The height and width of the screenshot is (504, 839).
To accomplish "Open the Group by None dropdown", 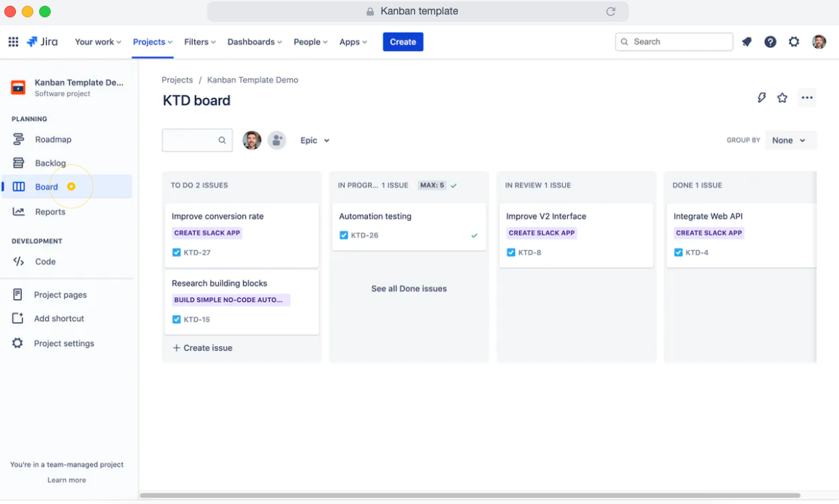I will click(x=790, y=140).
